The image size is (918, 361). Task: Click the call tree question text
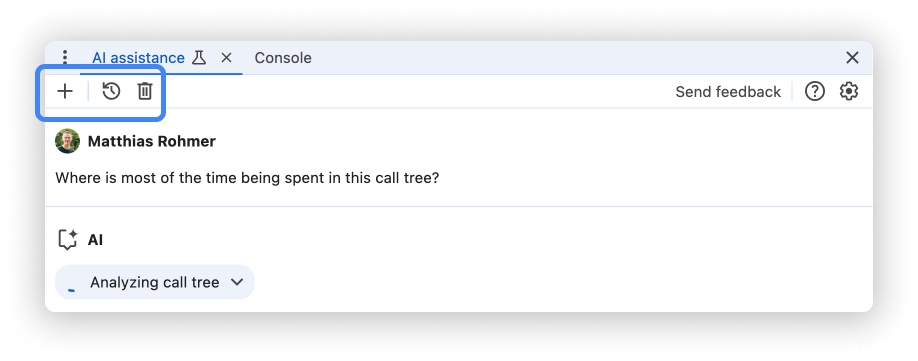click(247, 178)
